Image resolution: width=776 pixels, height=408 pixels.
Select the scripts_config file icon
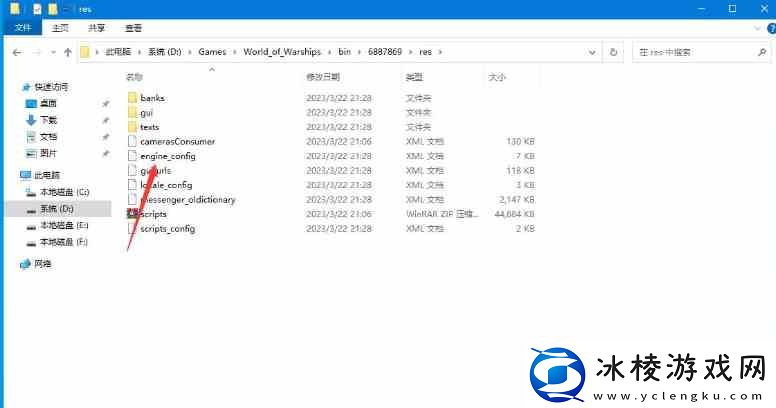click(x=132, y=228)
